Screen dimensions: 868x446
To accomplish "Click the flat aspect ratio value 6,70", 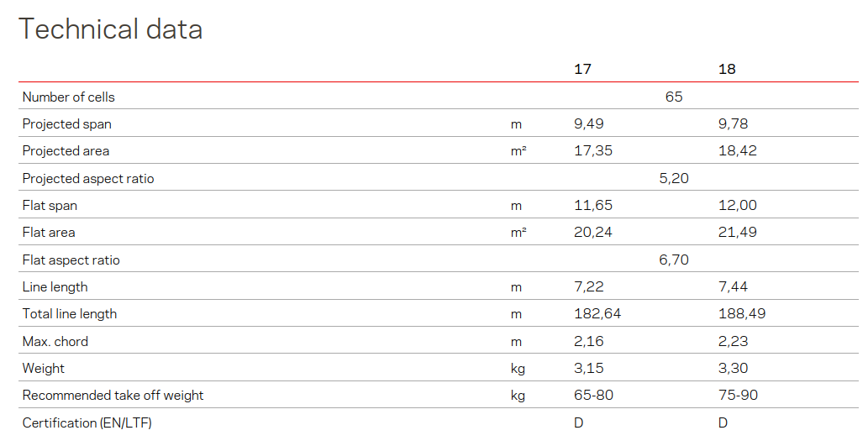I will [x=674, y=260].
